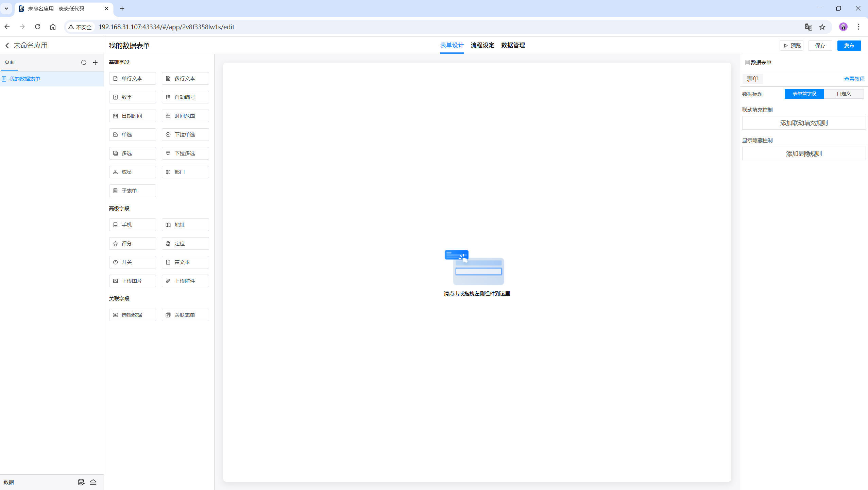
Task: Select the 自定义 data title option
Action: coord(844,94)
